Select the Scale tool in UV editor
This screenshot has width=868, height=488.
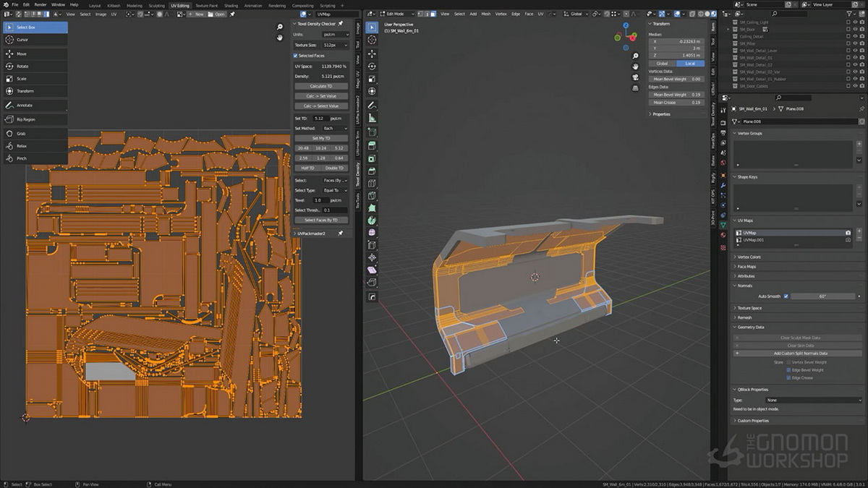pyautogui.click(x=35, y=79)
